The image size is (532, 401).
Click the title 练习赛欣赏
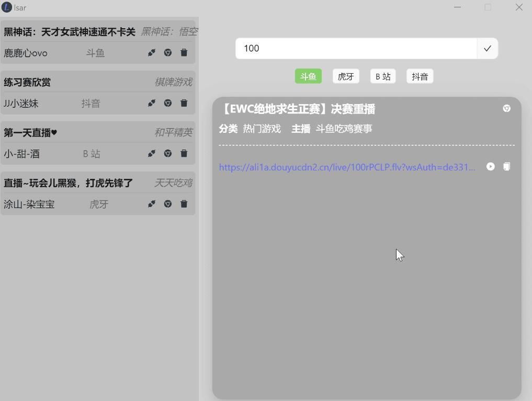coord(27,83)
